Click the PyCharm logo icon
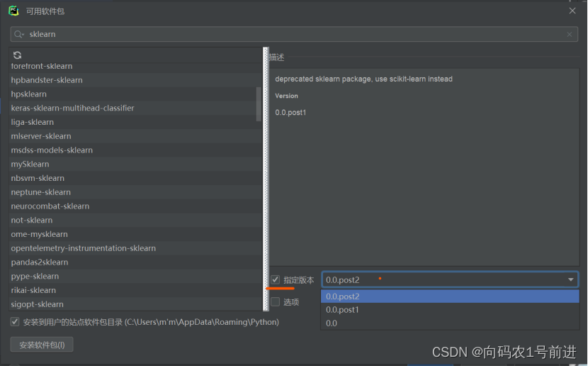 pos(14,11)
